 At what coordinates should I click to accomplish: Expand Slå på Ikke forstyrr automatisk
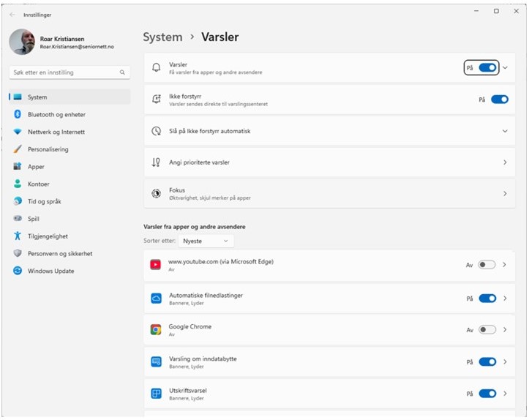click(504, 131)
